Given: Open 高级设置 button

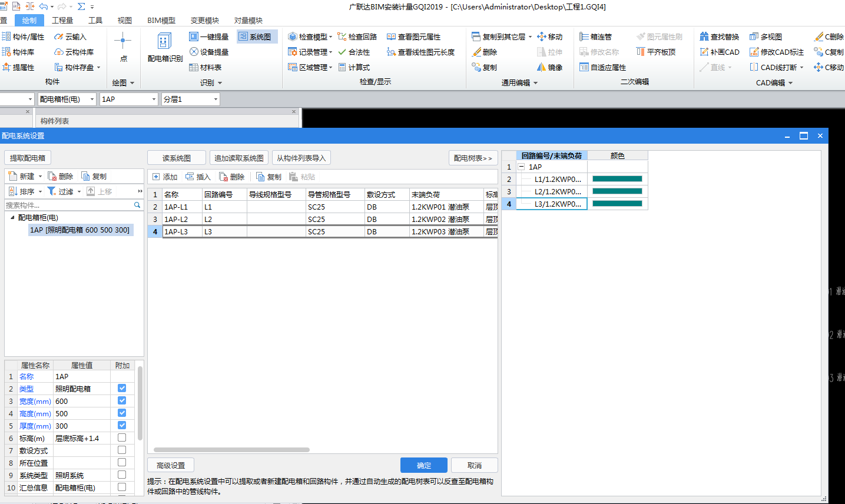Looking at the screenshot, I should [x=171, y=465].
